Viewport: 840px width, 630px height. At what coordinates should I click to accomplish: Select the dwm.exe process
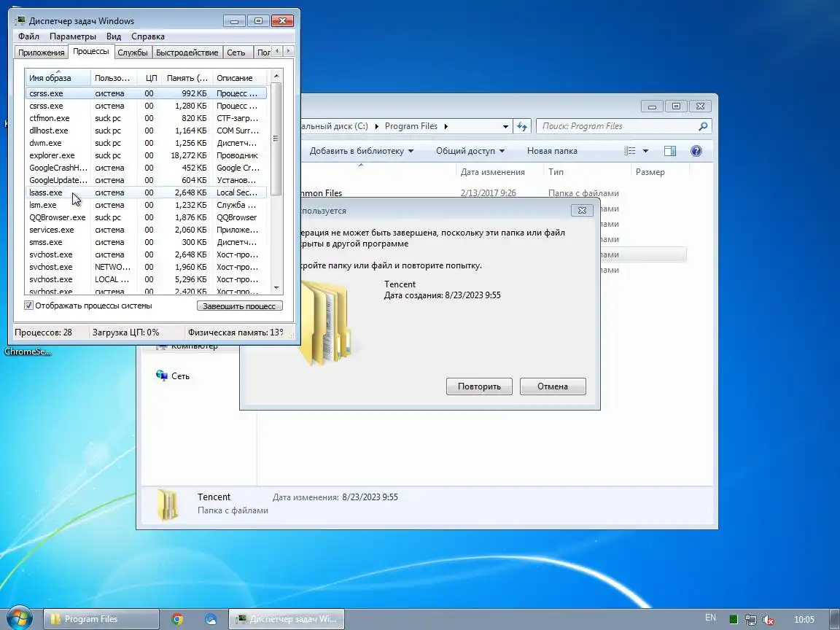point(146,143)
